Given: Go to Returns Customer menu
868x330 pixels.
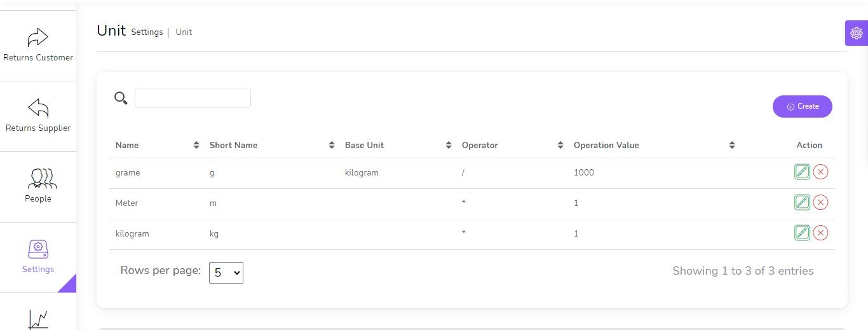Looking at the screenshot, I should tap(38, 46).
